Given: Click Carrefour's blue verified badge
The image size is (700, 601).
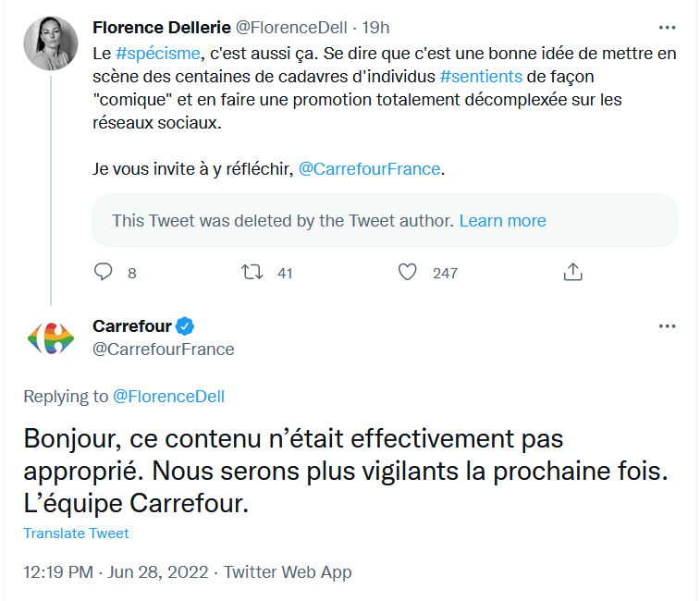Looking at the screenshot, I should tap(185, 326).
